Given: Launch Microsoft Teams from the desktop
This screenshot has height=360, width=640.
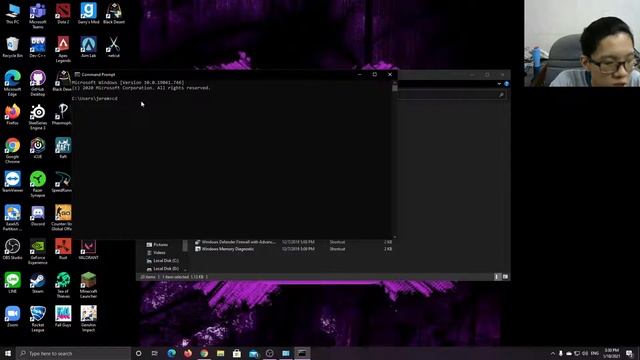Looking at the screenshot, I should point(38,16).
